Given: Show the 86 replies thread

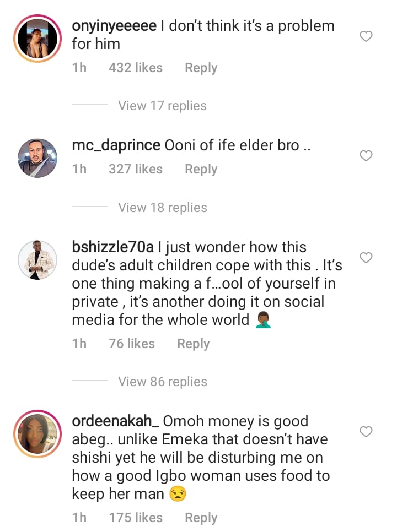Looking at the screenshot, I should 162,382.
